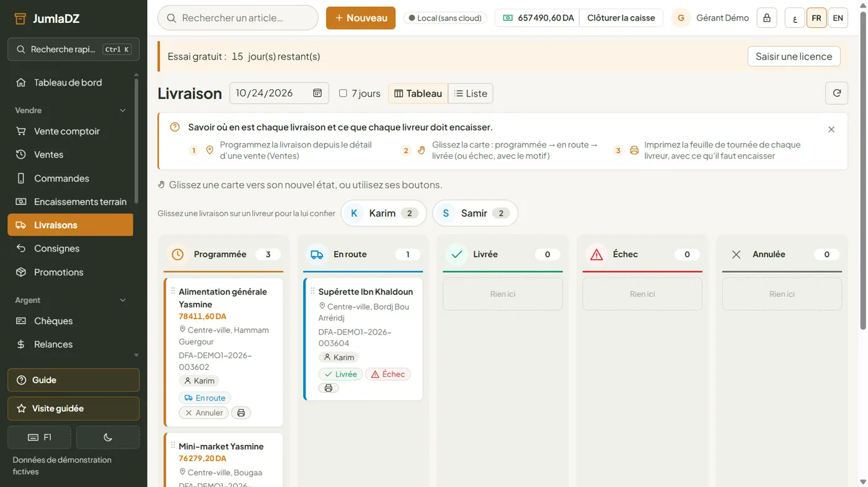Switch language to EN
868x487 pixels.
click(838, 18)
